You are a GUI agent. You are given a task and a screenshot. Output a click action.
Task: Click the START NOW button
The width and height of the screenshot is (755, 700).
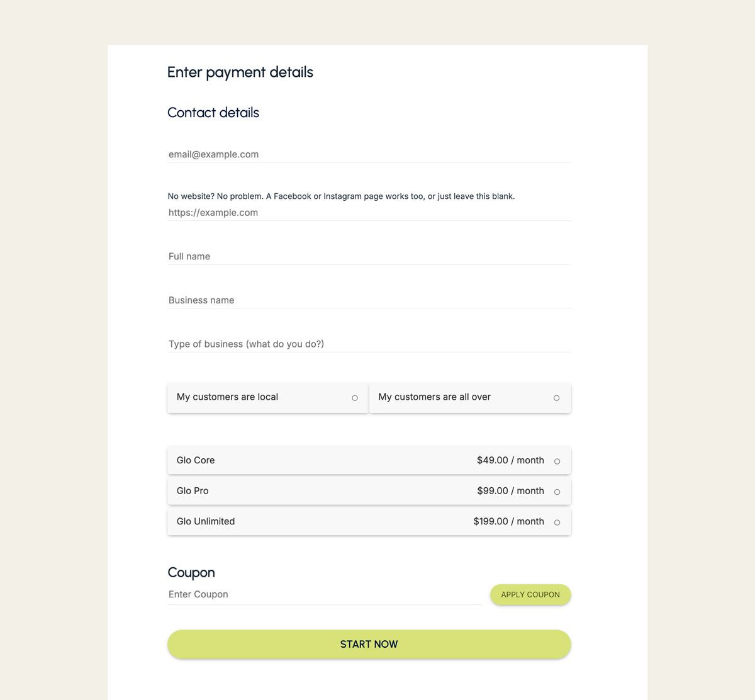pos(369,644)
